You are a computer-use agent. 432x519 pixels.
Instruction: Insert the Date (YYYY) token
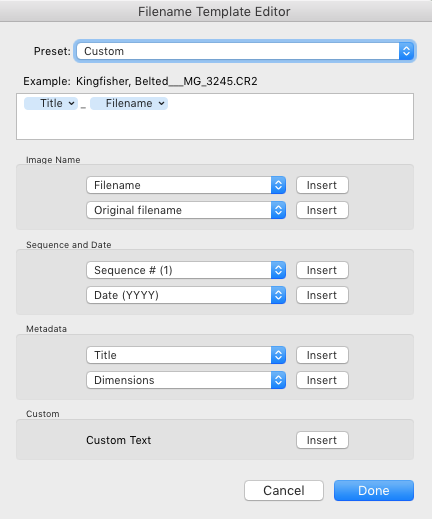322,295
